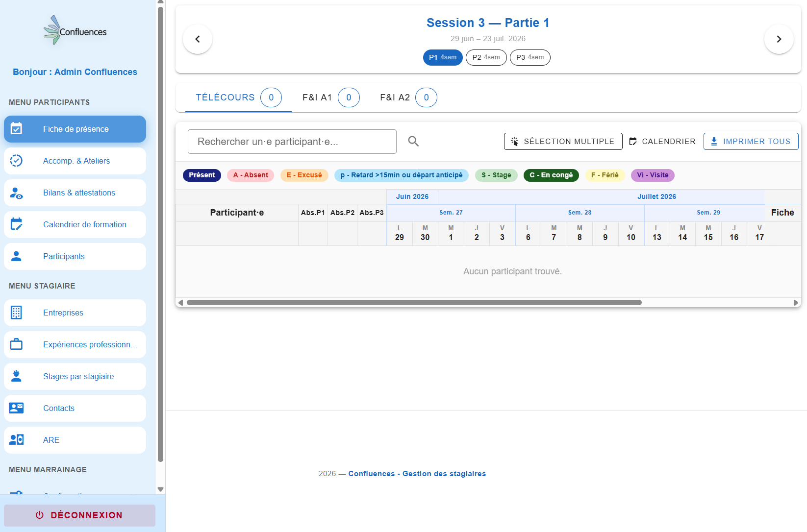Open Calendrier de formation from the sidebar
Screen dimensions: 807x532
(75, 224)
